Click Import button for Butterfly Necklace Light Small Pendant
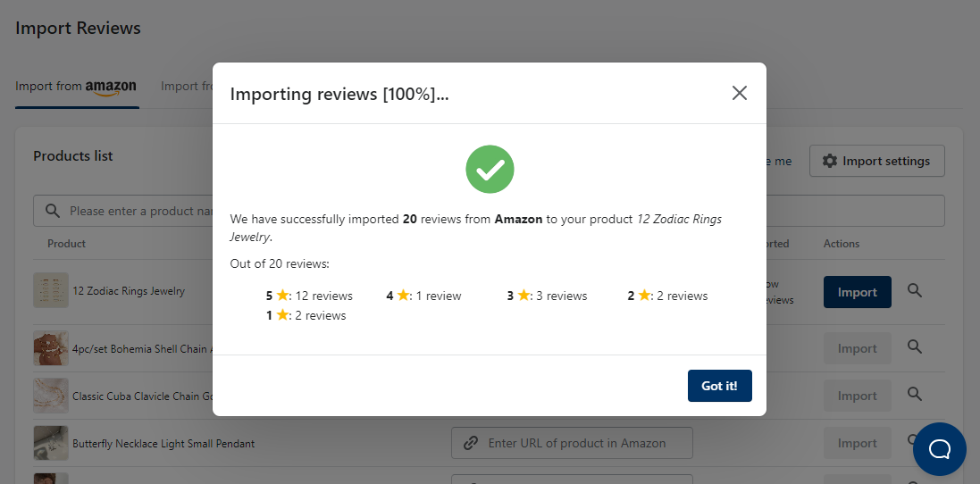Screen dimensions: 980x484 tap(858, 444)
